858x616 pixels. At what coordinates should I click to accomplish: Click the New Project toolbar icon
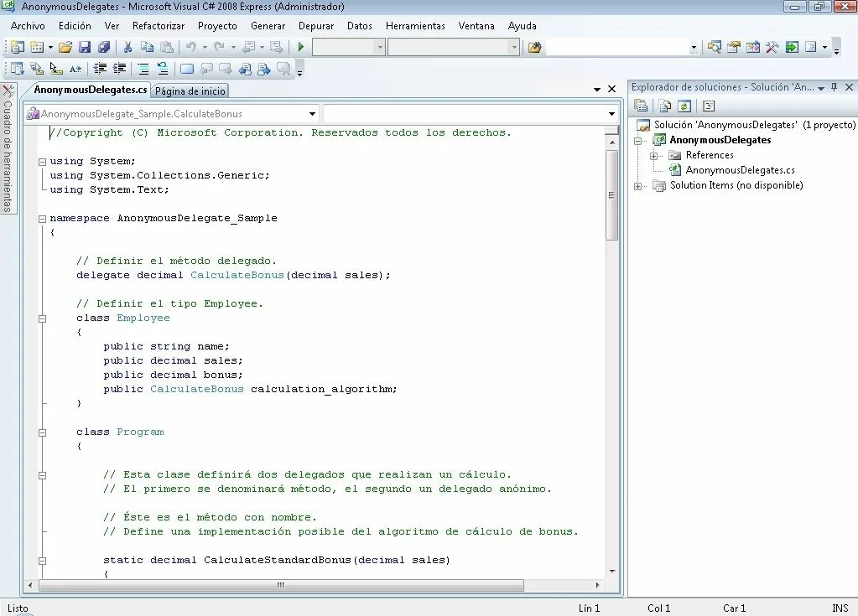[17, 47]
